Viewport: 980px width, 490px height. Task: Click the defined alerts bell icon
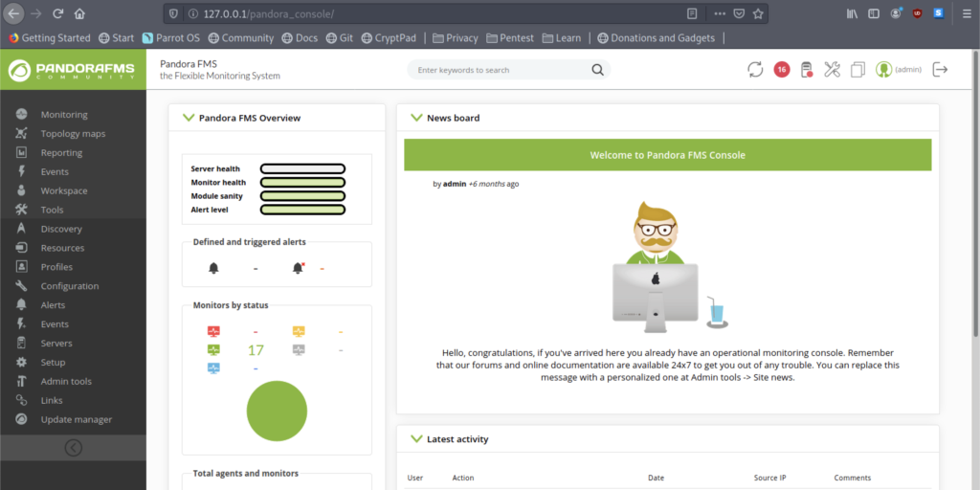[213, 268]
